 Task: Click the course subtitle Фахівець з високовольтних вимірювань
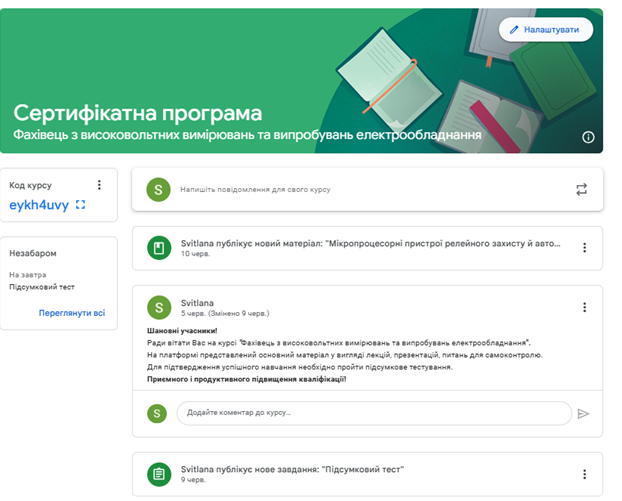247,135
